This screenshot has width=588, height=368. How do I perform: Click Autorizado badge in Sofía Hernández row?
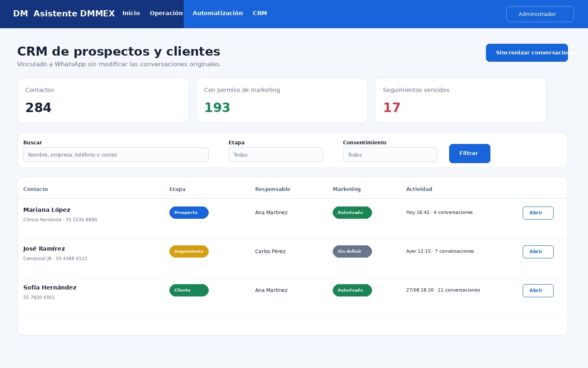352,290
